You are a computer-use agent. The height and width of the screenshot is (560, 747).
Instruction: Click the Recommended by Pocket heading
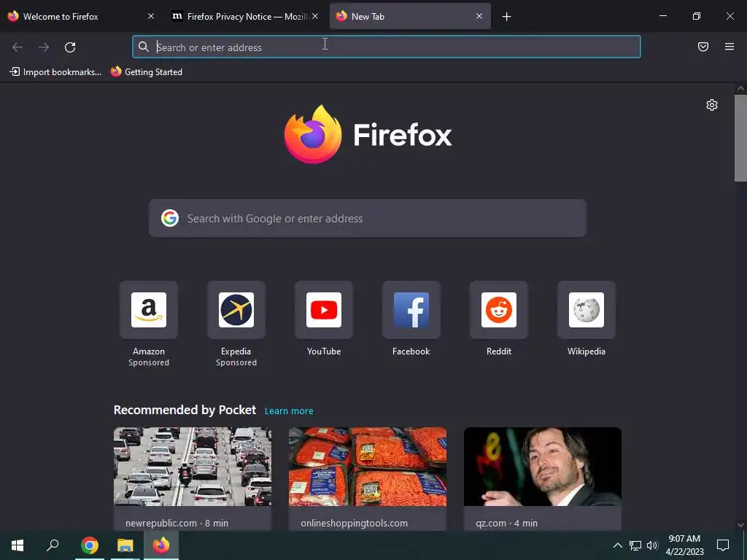coord(185,410)
